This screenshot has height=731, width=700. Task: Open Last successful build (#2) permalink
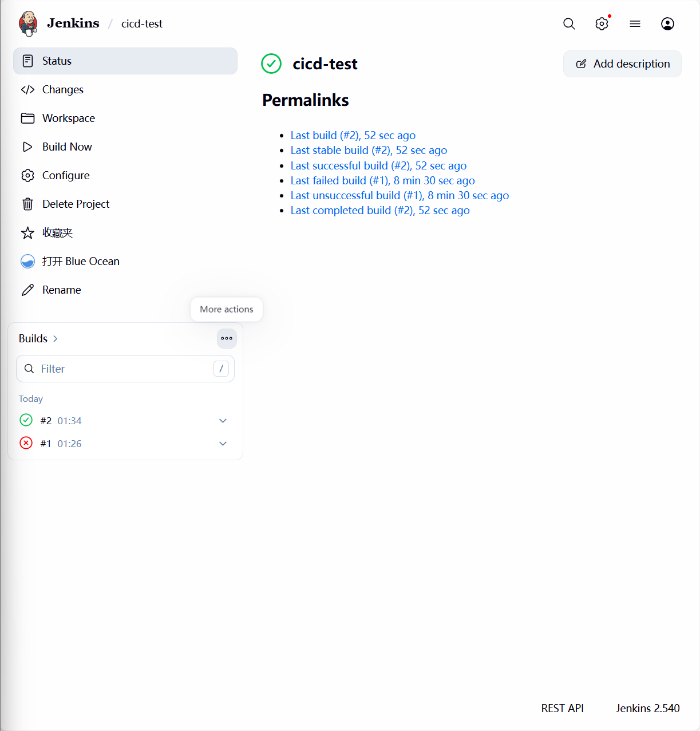point(378,165)
